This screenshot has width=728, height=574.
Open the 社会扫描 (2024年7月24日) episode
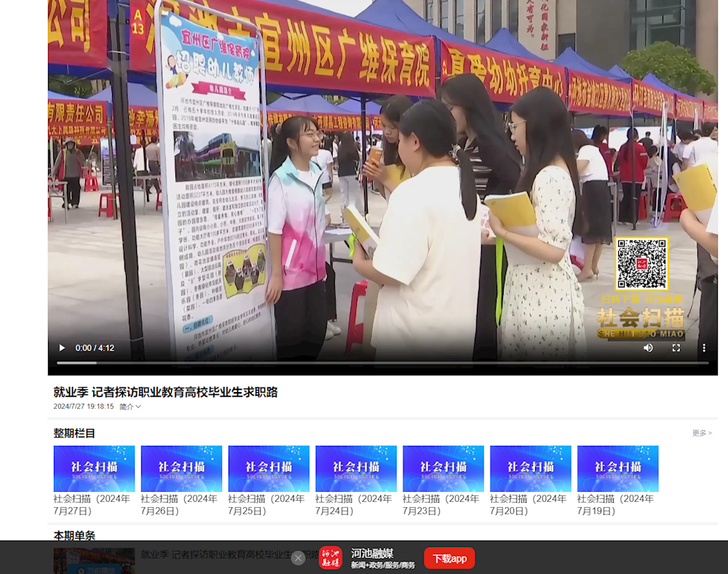pyautogui.click(x=355, y=469)
